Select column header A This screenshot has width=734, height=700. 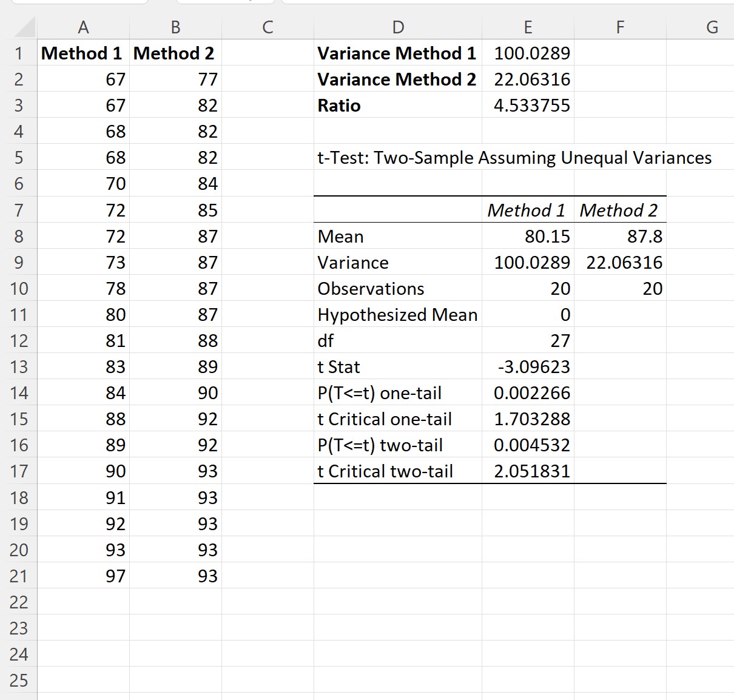84,27
